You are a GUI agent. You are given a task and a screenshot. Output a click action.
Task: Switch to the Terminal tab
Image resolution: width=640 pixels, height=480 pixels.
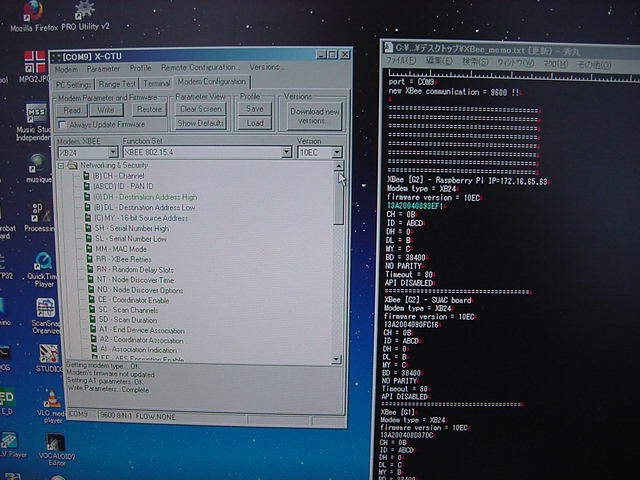click(x=156, y=83)
